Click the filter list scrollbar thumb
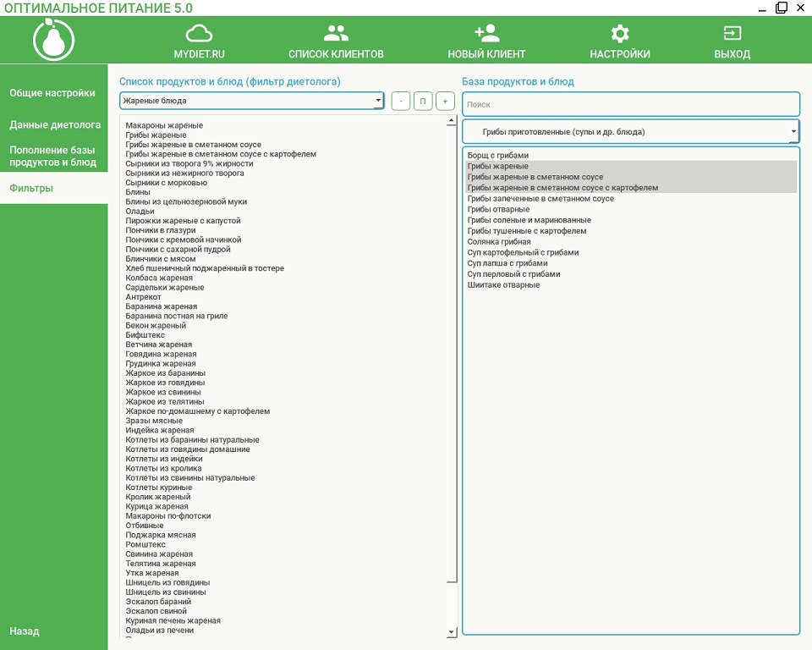The width and height of the screenshot is (812, 650). click(451, 354)
